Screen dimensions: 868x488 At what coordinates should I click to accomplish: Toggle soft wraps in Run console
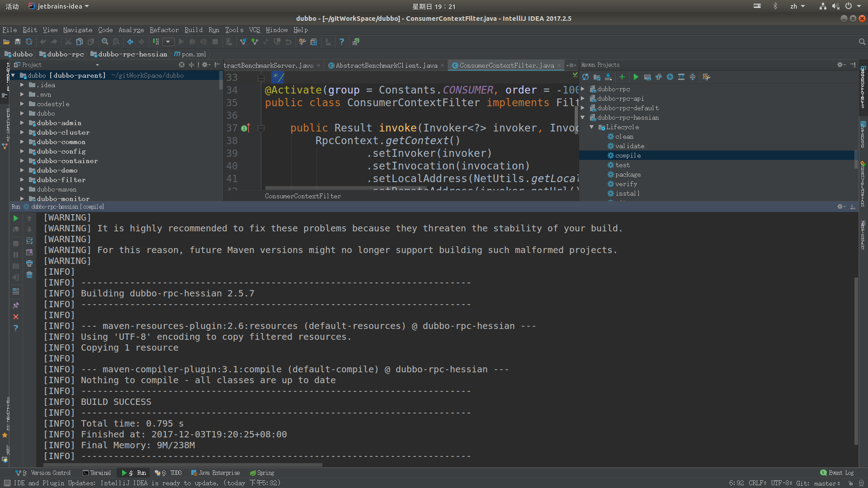(x=29, y=241)
